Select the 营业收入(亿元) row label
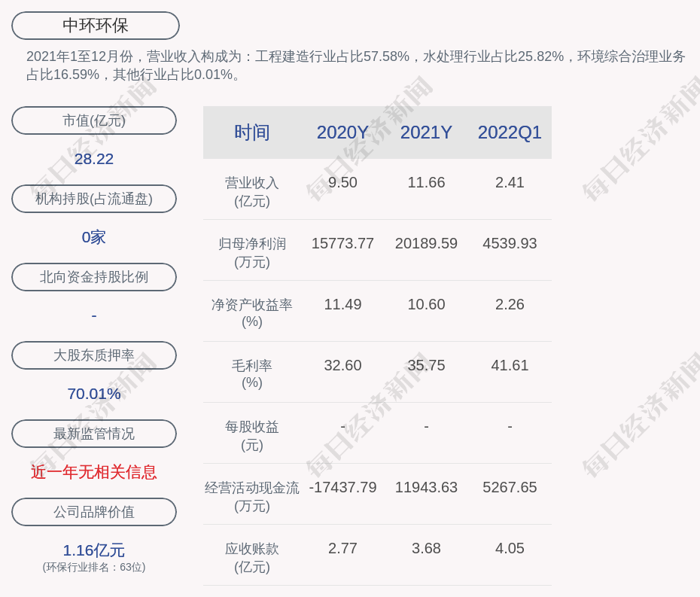This screenshot has width=700, height=597. coord(251,191)
